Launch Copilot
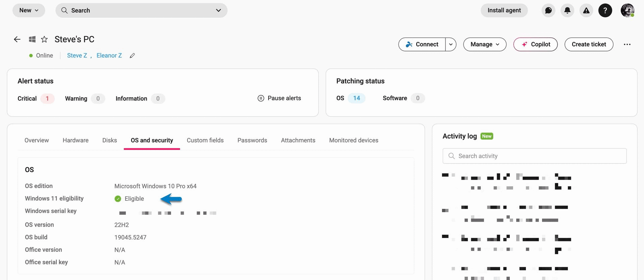Screen dimensions: 644x280 [x=535, y=44]
